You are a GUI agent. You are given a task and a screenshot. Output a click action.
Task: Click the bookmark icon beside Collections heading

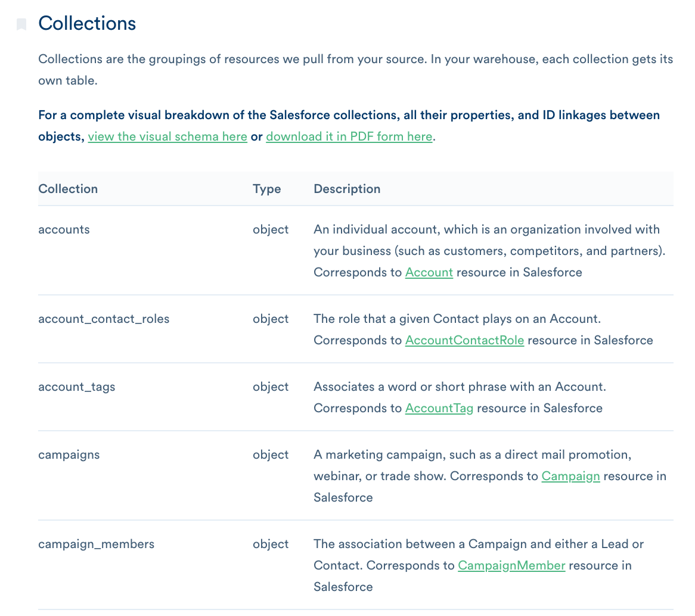point(21,24)
